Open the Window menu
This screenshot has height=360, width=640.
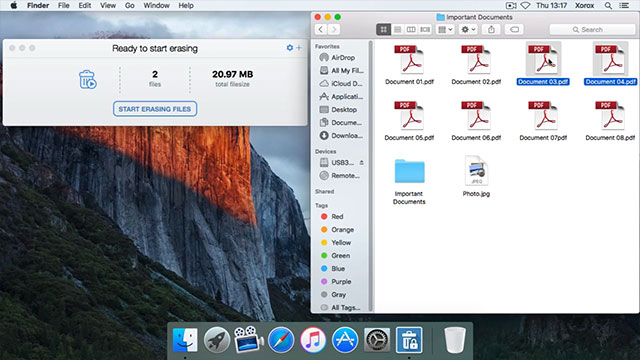coord(156,5)
